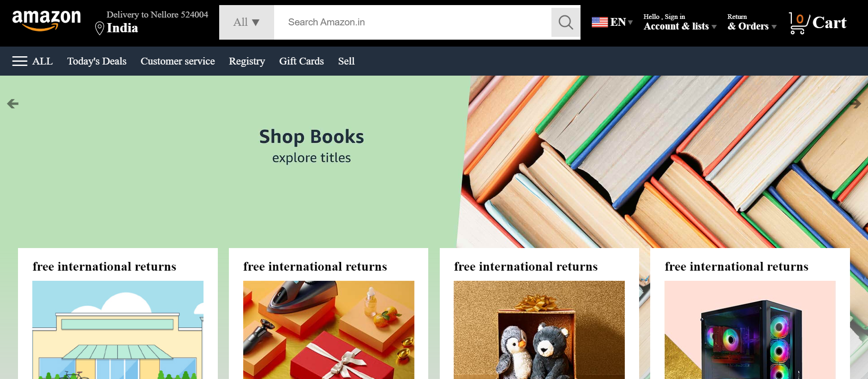Open the shopping cart icon

799,23
